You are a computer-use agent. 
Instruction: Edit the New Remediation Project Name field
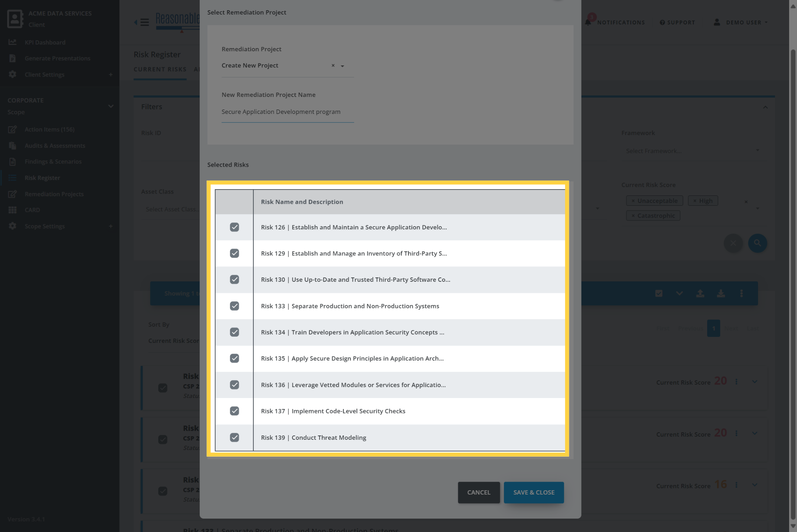(x=288, y=112)
